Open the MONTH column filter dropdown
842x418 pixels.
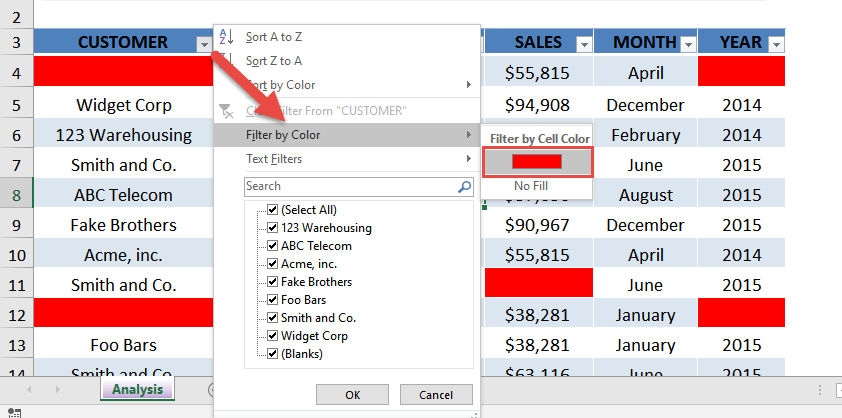pyautogui.click(x=688, y=45)
